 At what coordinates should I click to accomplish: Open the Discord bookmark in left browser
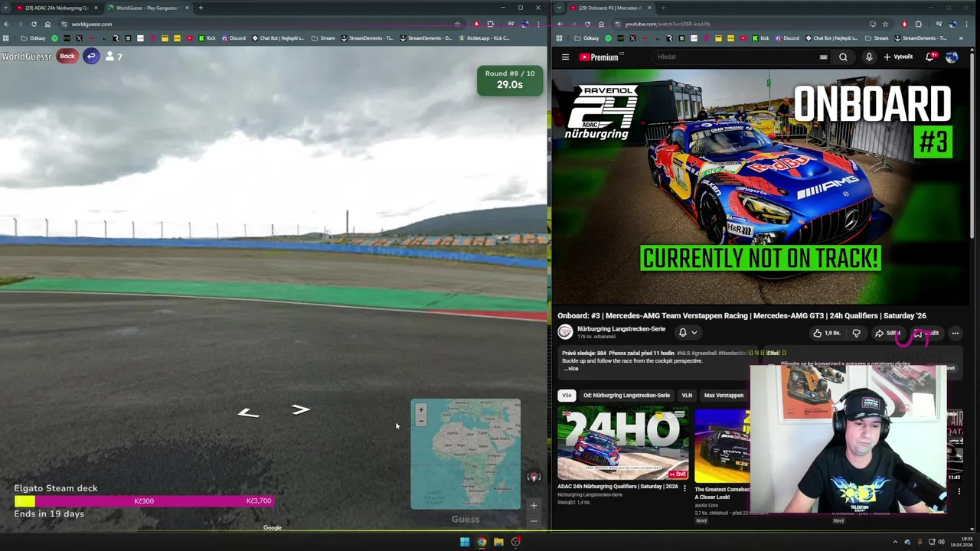coord(234,38)
